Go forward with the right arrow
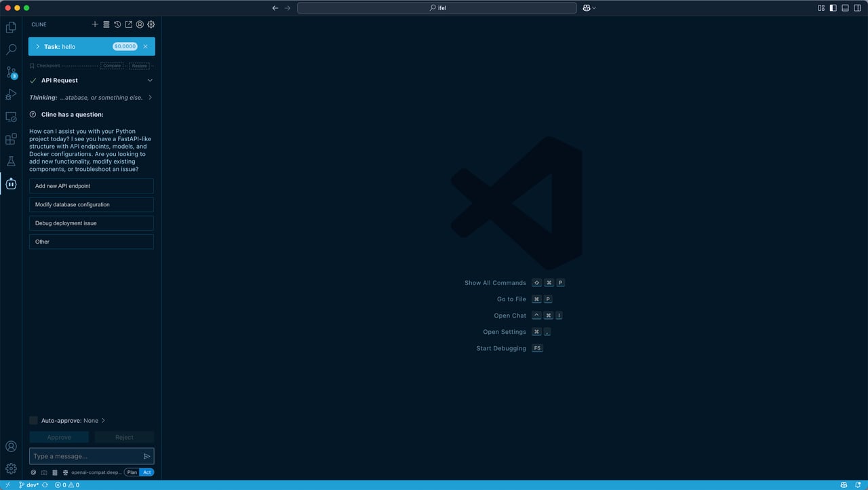The image size is (868, 490). (x=288, y=8)
